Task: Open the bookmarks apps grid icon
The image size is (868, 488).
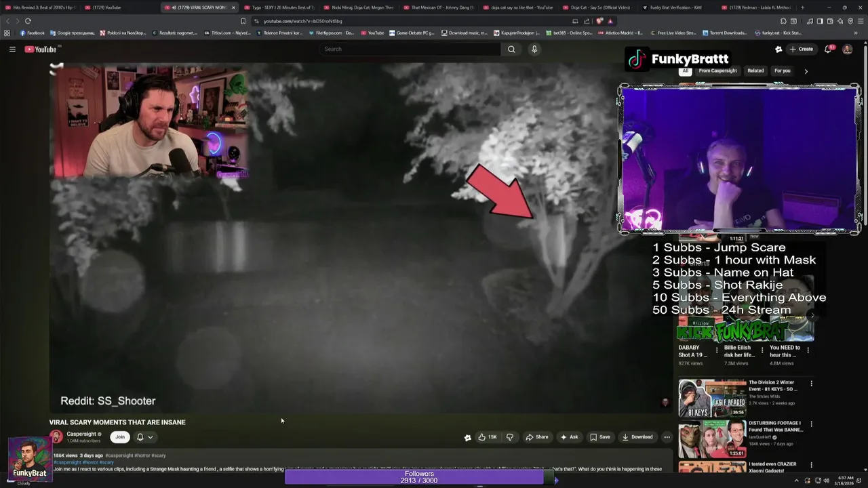Action: coord(7,33)
